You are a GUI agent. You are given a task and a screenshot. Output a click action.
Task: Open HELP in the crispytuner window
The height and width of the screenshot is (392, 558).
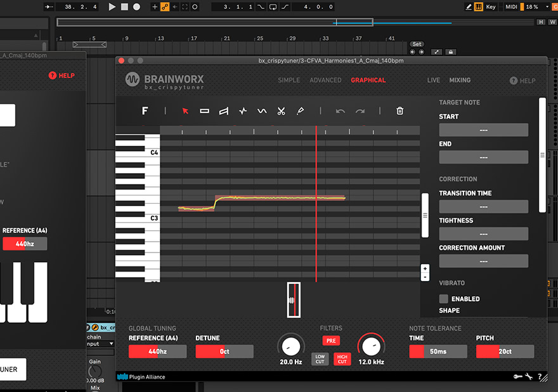(522, 81)
